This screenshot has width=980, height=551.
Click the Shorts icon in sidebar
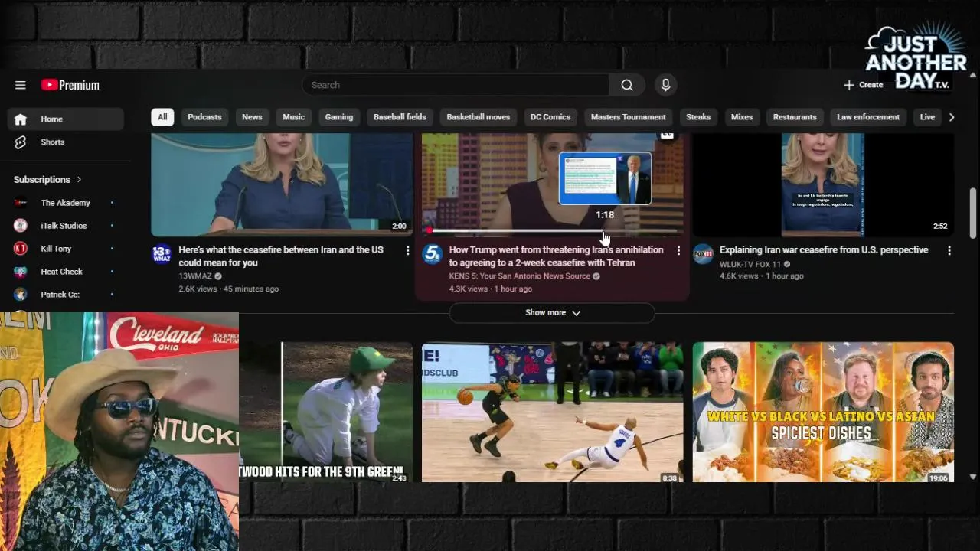(21, 142)
